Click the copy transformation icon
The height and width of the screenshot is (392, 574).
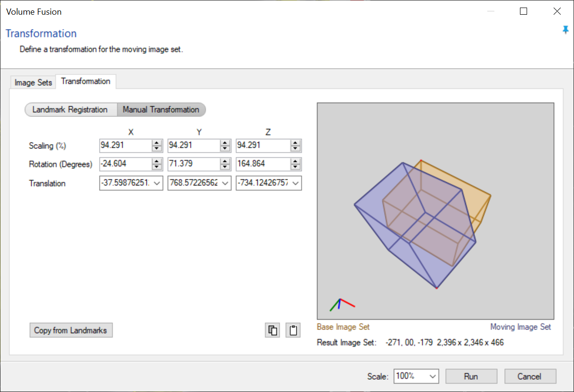(273, 330)
